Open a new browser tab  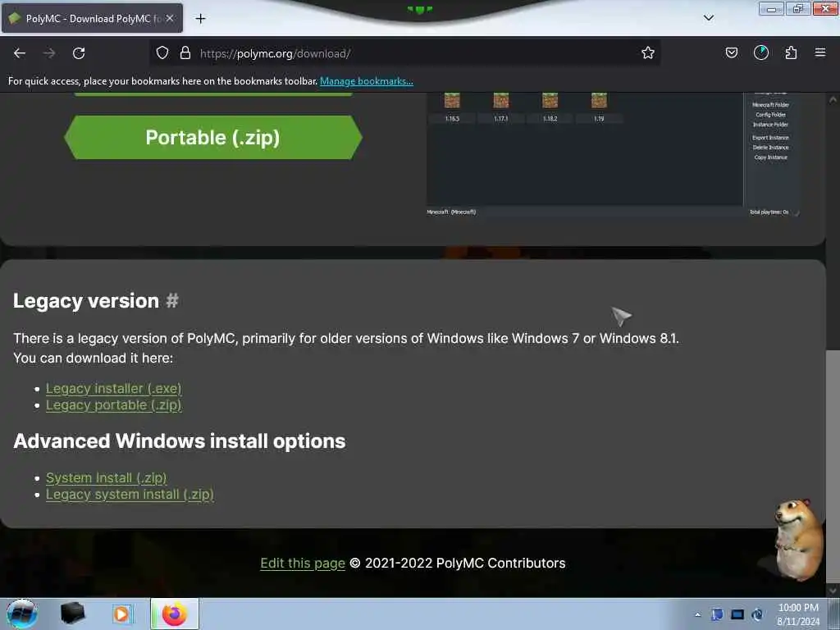click(x=200, y=19)
